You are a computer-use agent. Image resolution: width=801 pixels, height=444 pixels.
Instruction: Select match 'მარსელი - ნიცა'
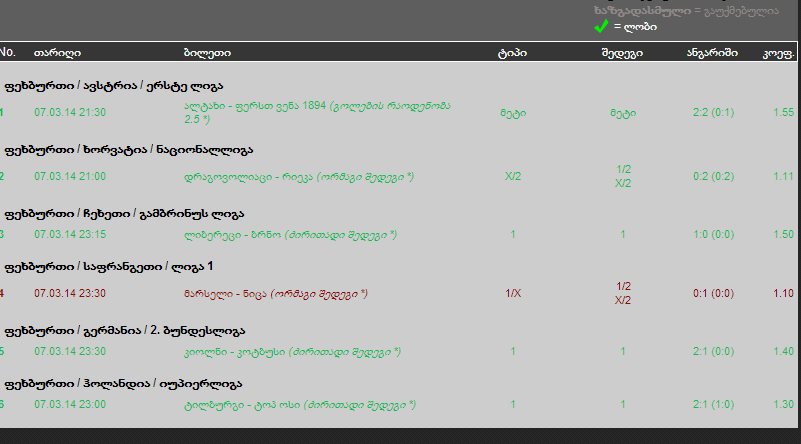[225, 294]
